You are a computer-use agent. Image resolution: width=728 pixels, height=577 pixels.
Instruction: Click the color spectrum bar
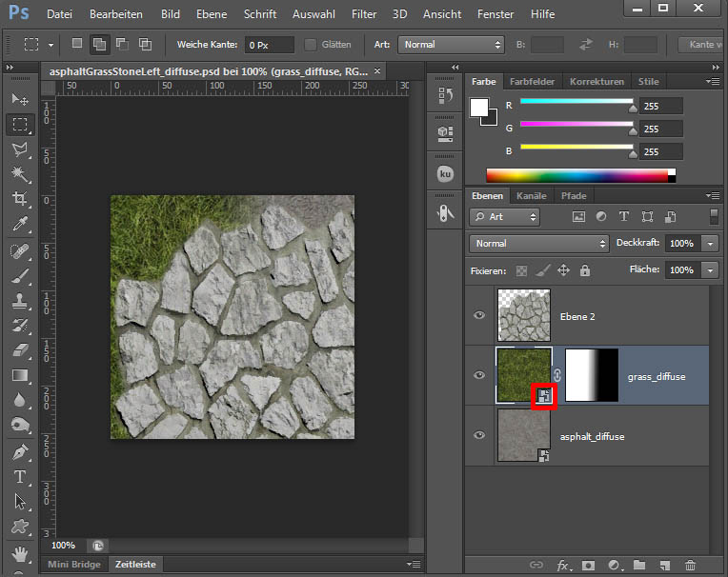tap(577, 175)
